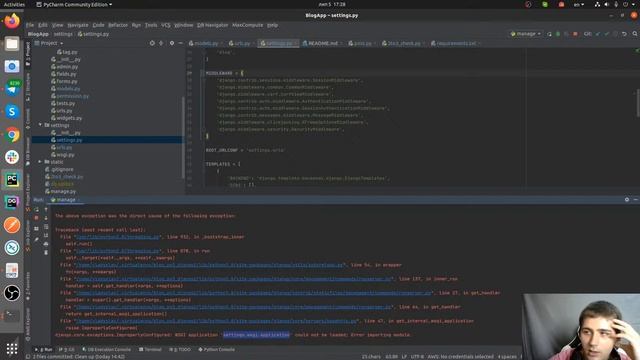Open Project panel settings gear
Screen dimensions: 640x360
click(x=172, y=43)
